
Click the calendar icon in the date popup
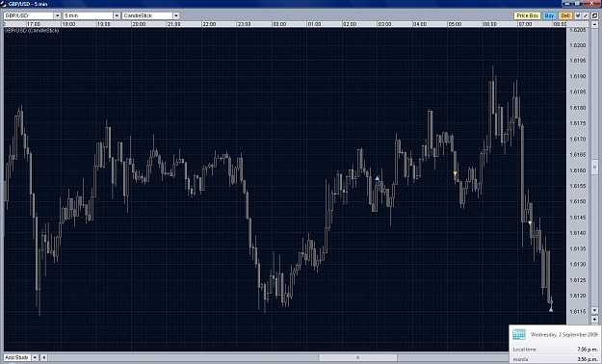519,334
